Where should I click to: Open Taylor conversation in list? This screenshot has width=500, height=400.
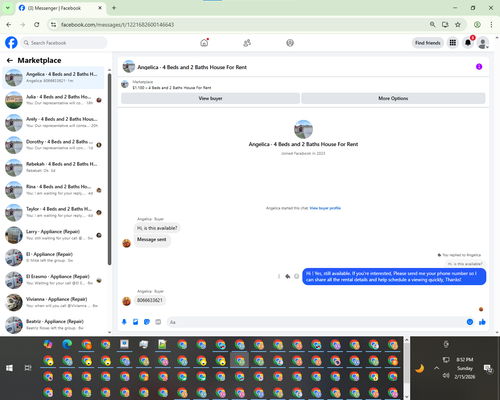[x=53, y=212]
